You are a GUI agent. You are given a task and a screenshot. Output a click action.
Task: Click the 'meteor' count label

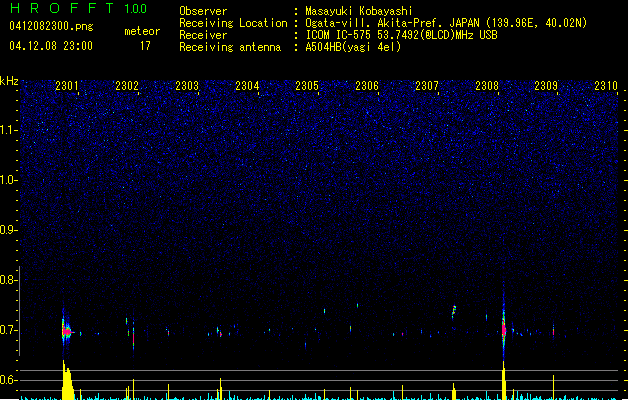click(x=142, y=31)
